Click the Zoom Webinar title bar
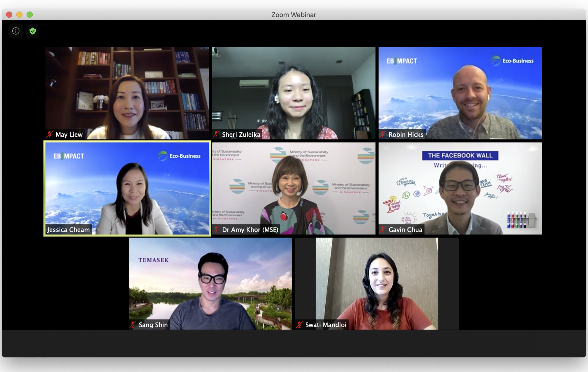This screenshot has width=588, height=372. pyautogui.click(x=294, y=15)
